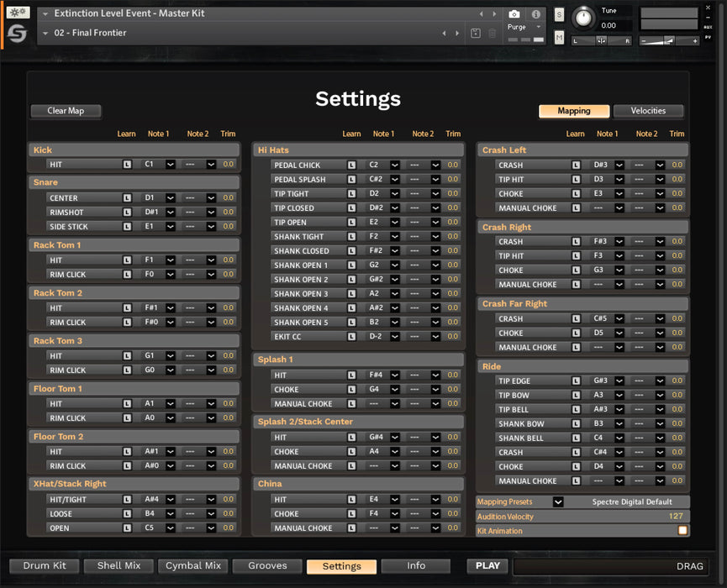Click the snowflake wrench icon at top-left
The image size is (727, 588).
18,13
